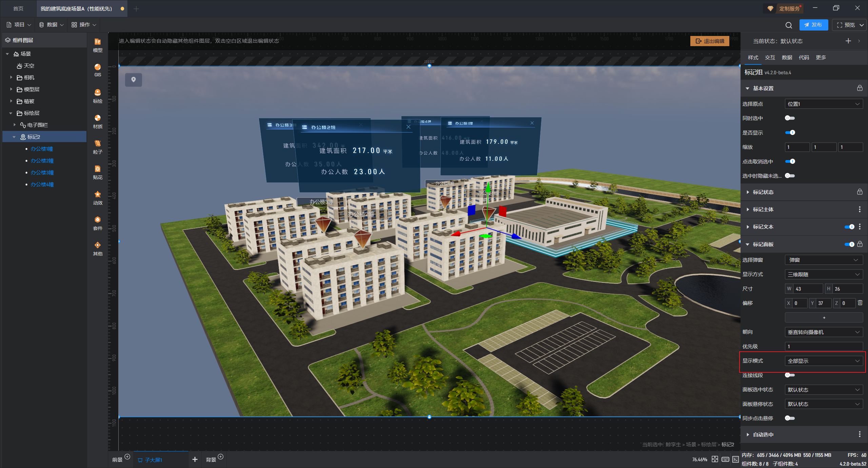This screenshot has height=468, width=868.
Task: Click lock icon beside 基本设置
Action: pos(860,88)
